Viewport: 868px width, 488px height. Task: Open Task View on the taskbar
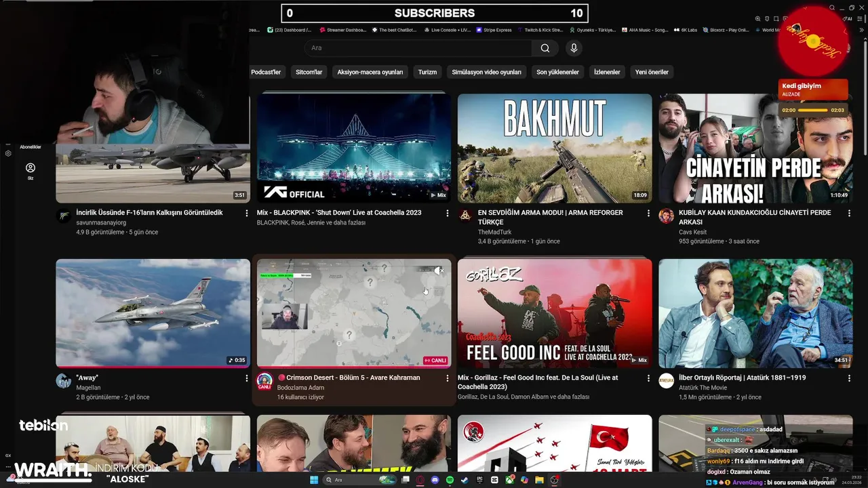click(x=406, y=480)
